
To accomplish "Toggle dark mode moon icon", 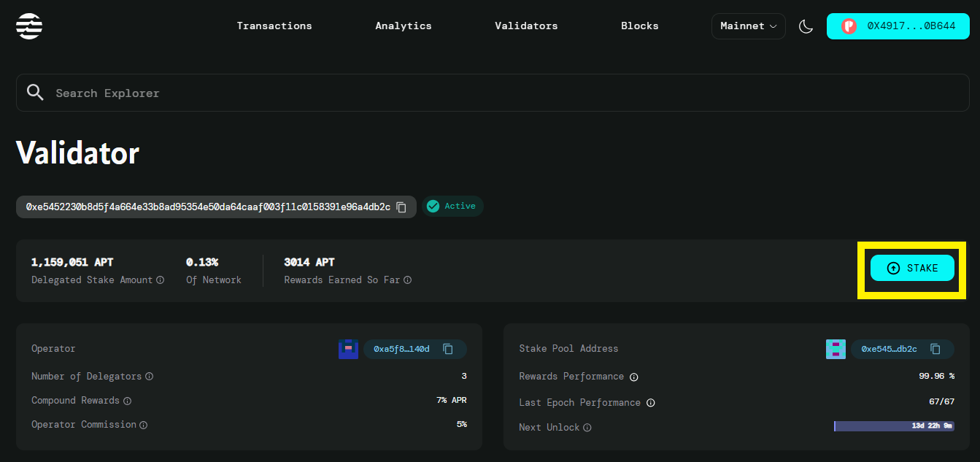I will point(806,26).
